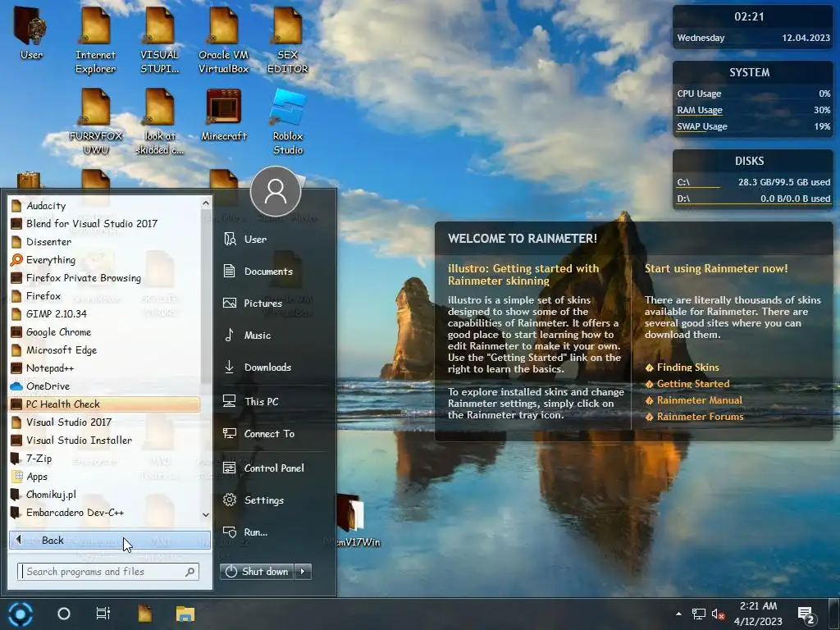Screen dimensions: 840x630
Task: Launch Oracle VM VirtualBox desktop shortcut
Action: point(223,39)
